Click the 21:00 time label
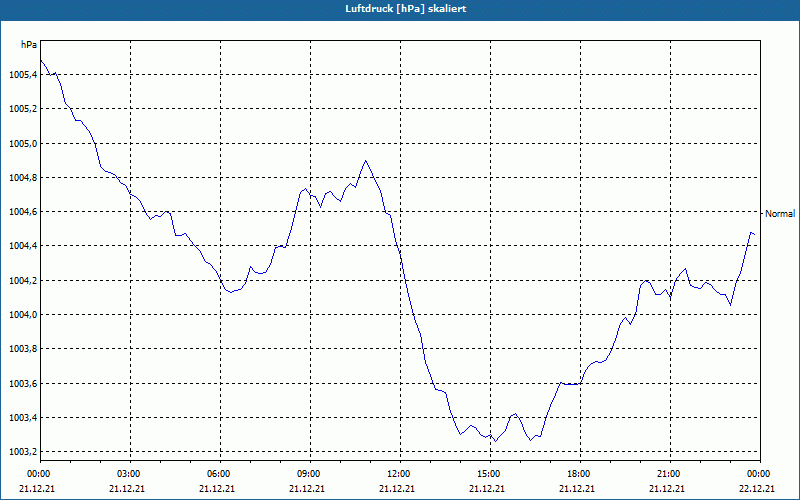Screen dimensions: 800x500 670,474
